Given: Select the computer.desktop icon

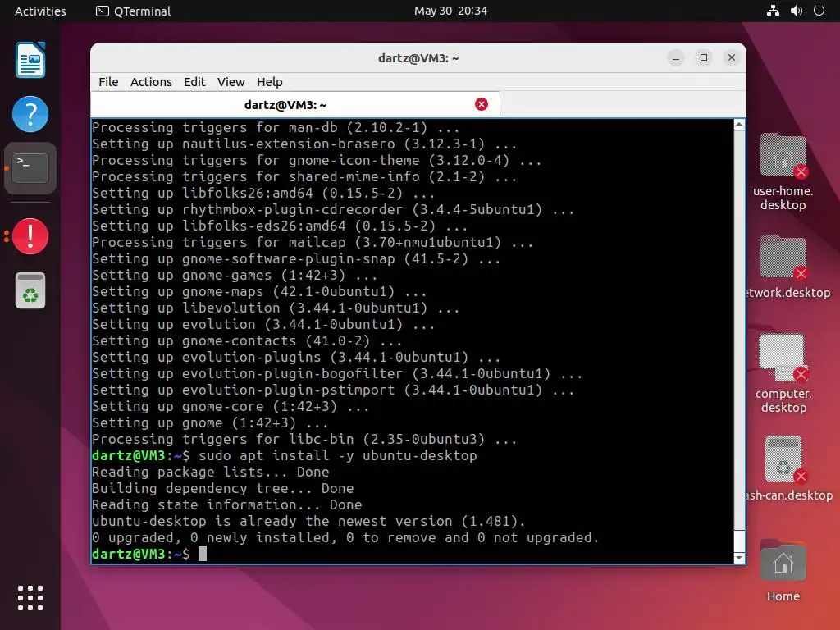Looking at the screenshot, I should (x=783, y=373).
